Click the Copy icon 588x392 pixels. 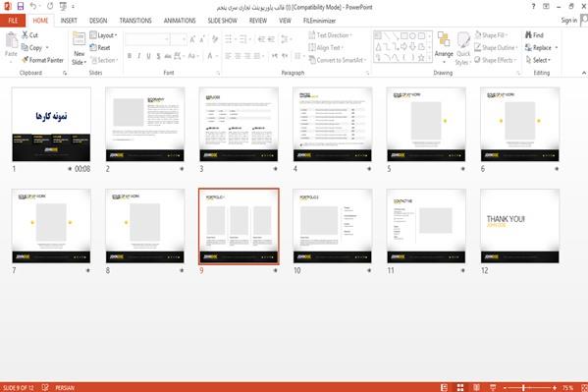coord(25,47)
